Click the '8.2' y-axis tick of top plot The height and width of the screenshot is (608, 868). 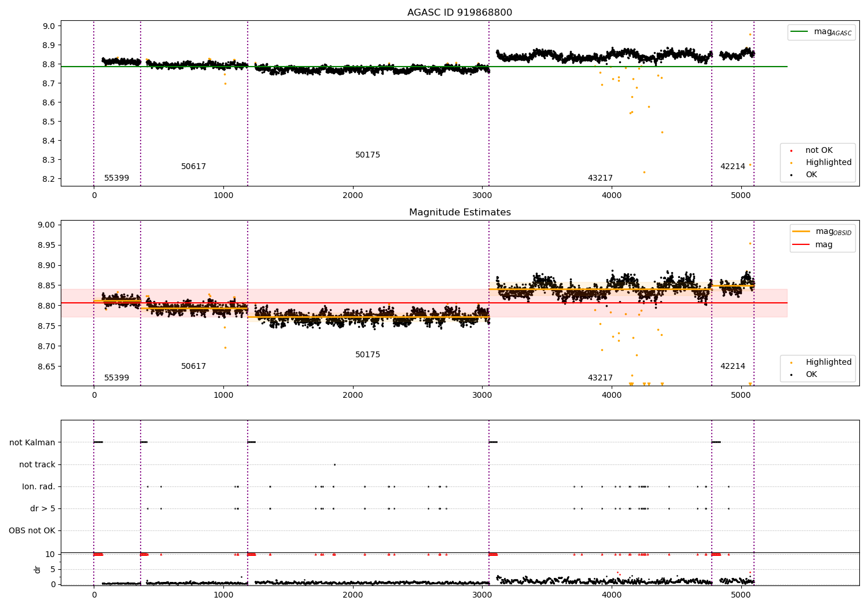49,179
